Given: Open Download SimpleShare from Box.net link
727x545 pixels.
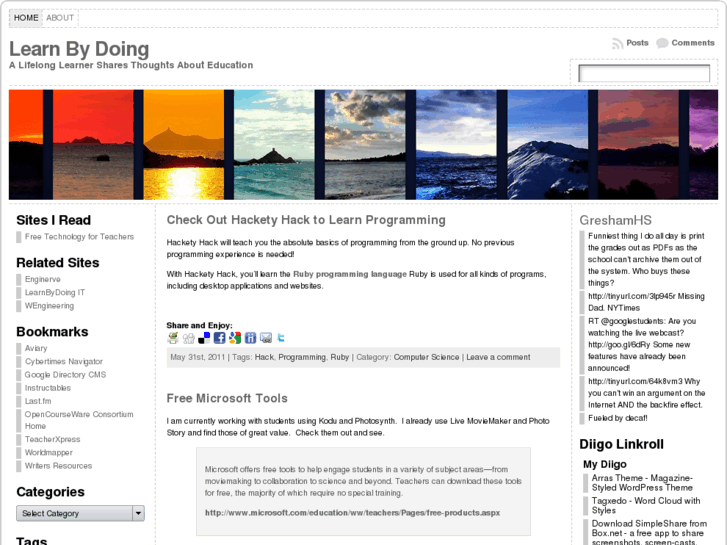Looking at the screenshot, I should coord(649,533).
